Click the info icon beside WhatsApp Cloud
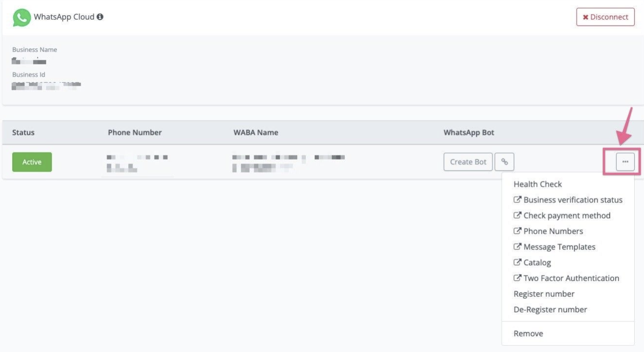 (x=100, y=17)
